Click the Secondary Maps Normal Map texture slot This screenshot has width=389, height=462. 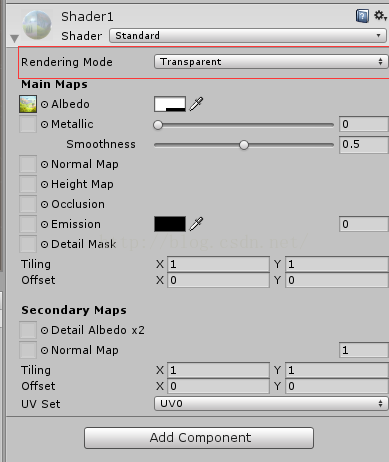coord(28,350)
